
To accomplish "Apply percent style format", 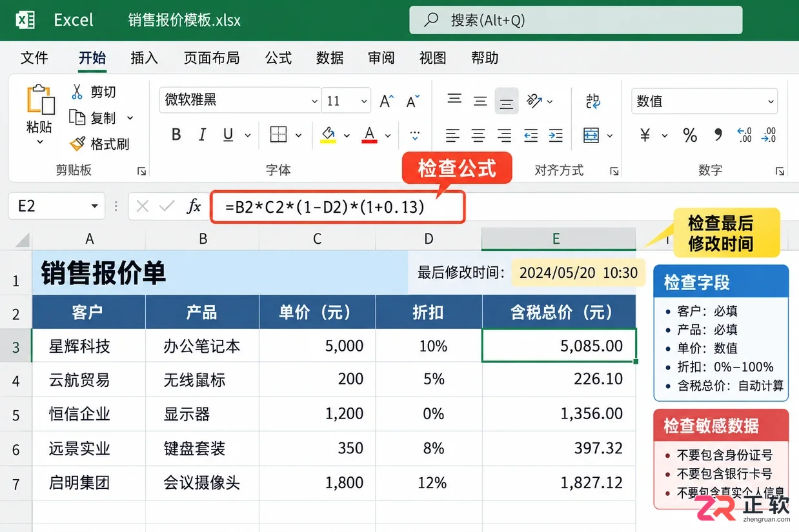I will [x=690, y=135].
